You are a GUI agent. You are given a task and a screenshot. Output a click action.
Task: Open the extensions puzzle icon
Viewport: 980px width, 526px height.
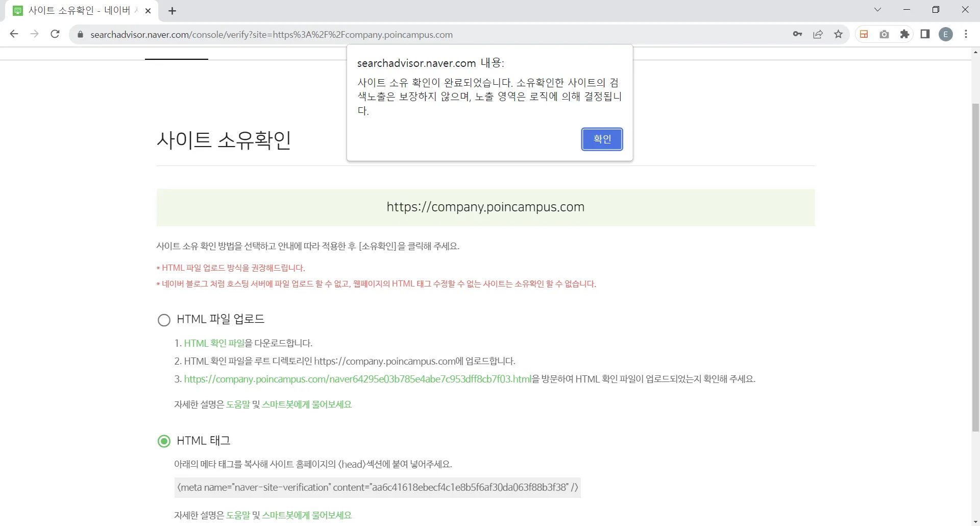[904, 34]
